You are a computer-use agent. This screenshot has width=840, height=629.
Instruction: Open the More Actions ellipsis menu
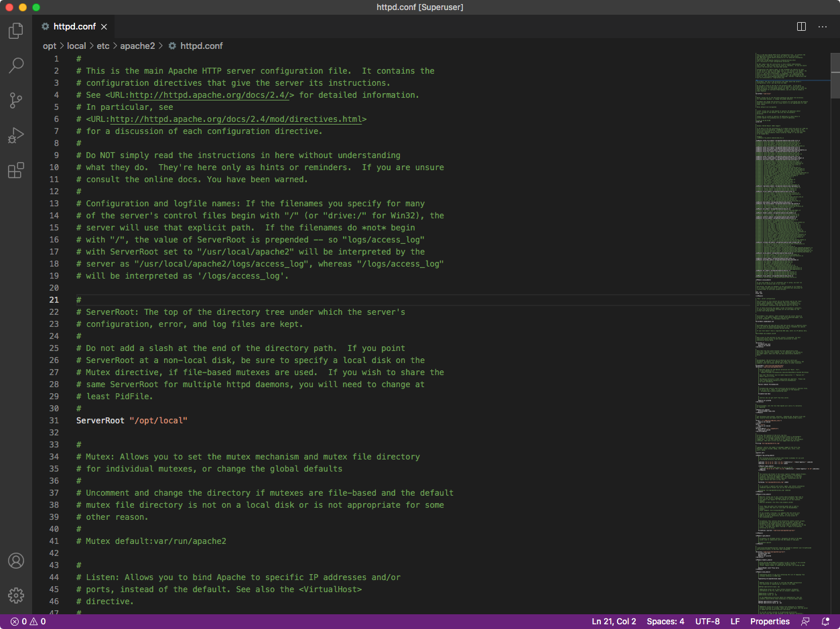[x=823, y=27]
